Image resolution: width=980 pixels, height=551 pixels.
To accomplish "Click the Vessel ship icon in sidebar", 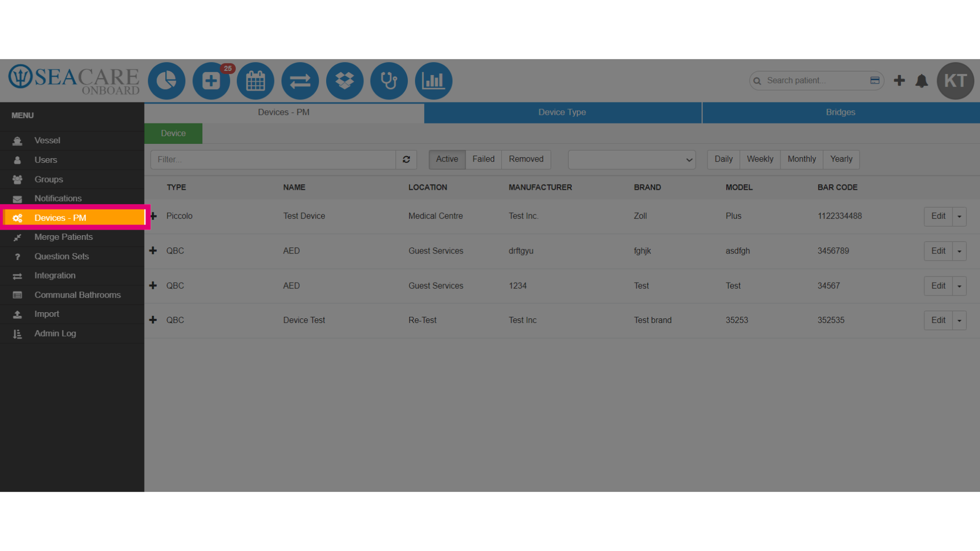I will (17, 141).
